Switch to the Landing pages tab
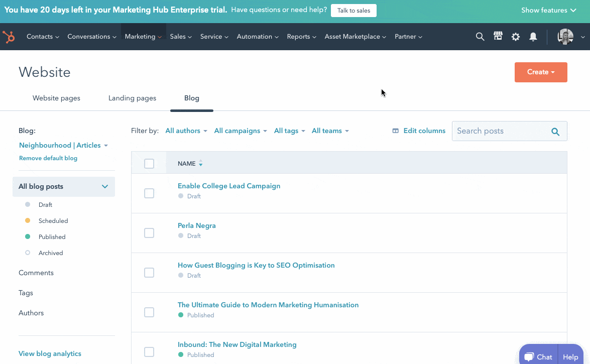 pos(132,98)
